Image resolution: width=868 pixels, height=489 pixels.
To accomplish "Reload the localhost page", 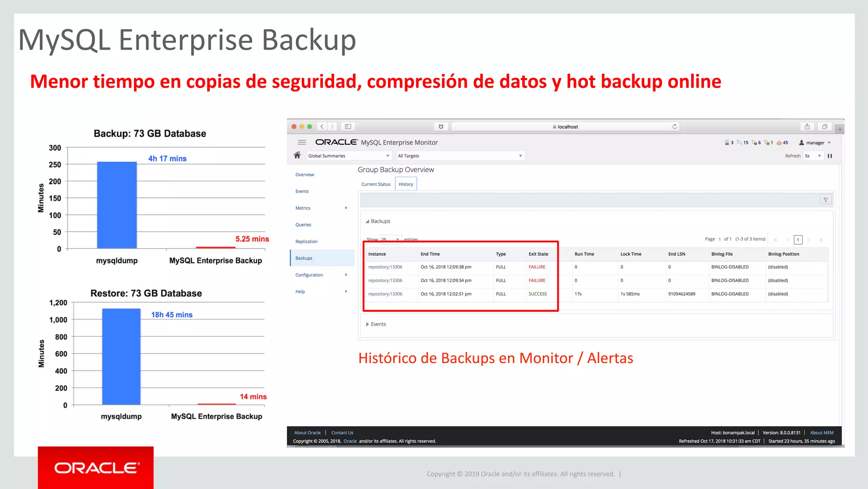I will (x=674, y=126).
